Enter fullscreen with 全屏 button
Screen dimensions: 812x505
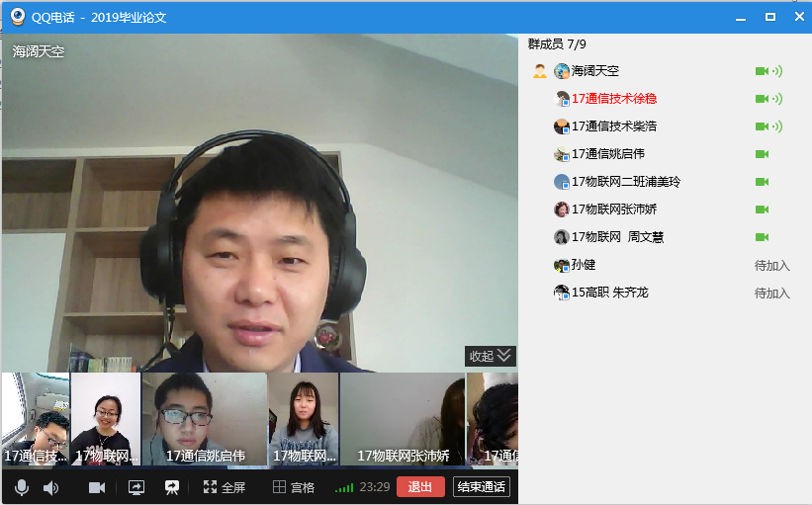(225, 487)
